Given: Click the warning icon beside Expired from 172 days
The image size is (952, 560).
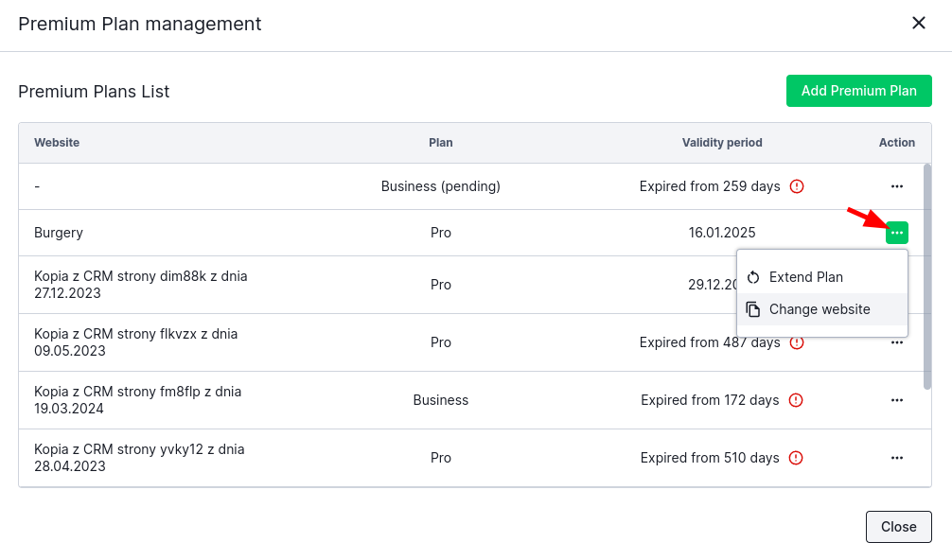Looking at the screenshot, I should [x=796, y=400].
